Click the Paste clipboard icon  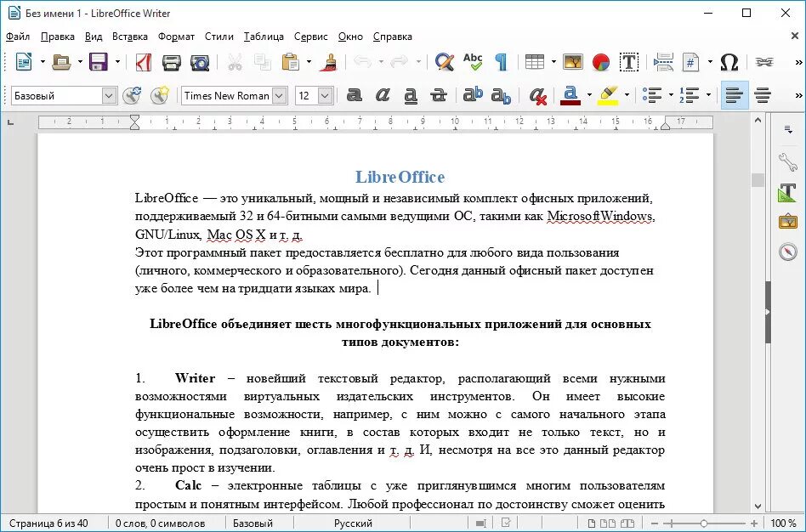coord(291,62)
